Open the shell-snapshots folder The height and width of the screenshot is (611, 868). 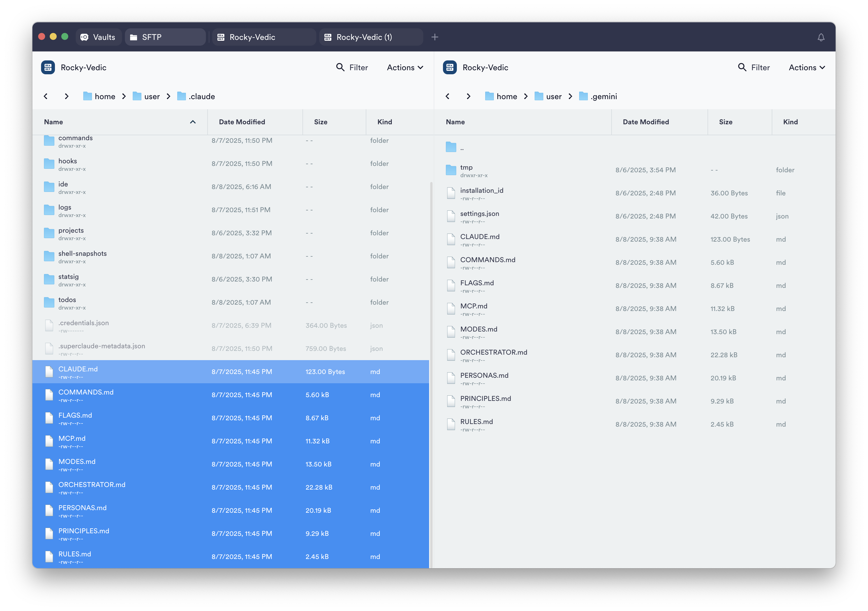pyautogui.click(x=82, y=256)
